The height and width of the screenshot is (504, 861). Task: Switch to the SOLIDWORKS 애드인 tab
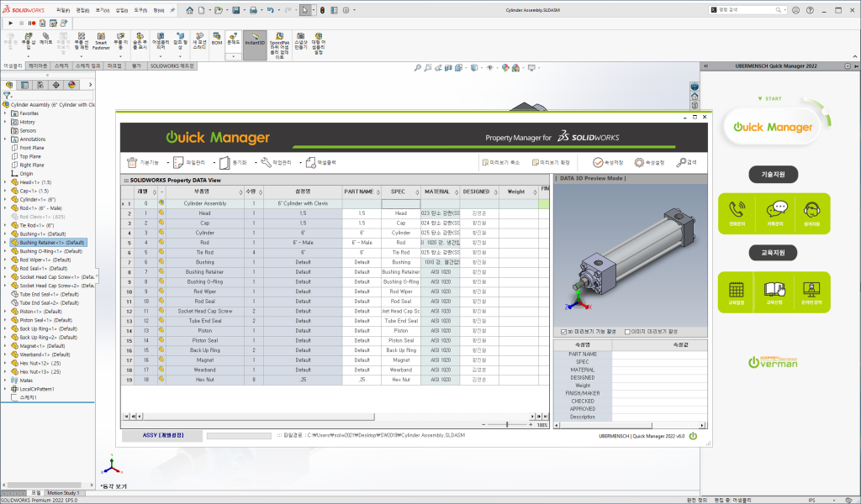[172, 65]
